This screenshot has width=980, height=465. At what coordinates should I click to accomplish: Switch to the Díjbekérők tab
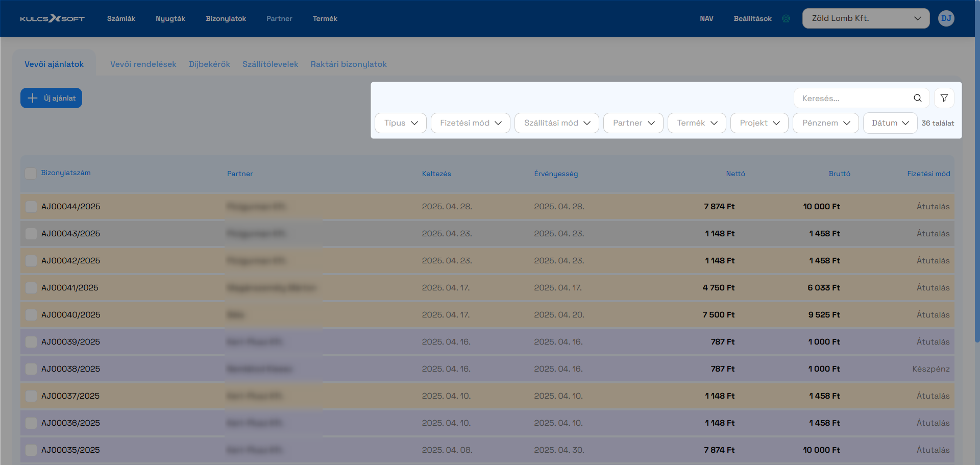tap(209, 64)
